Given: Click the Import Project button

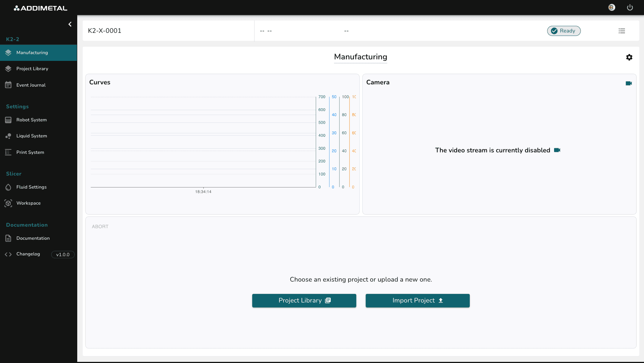Looking at the screenshot, I should [417, 300].
